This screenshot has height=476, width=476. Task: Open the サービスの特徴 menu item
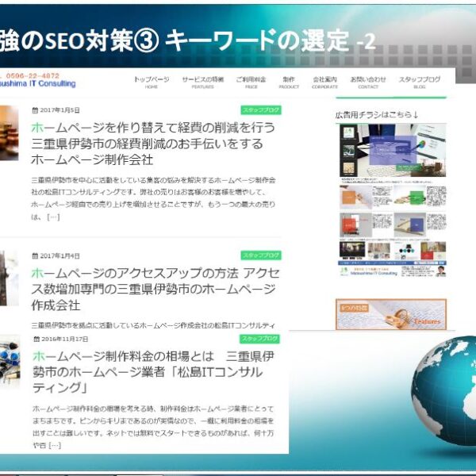tap(202, 82)
